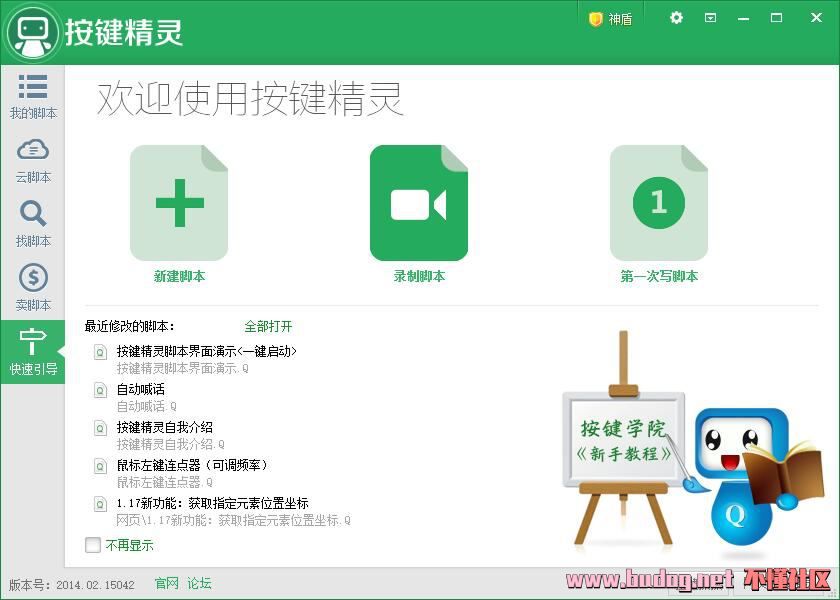Open the 云脚本 cloud section
The height and width of the screenshot is (600, 840).
[x=33, y=160]
